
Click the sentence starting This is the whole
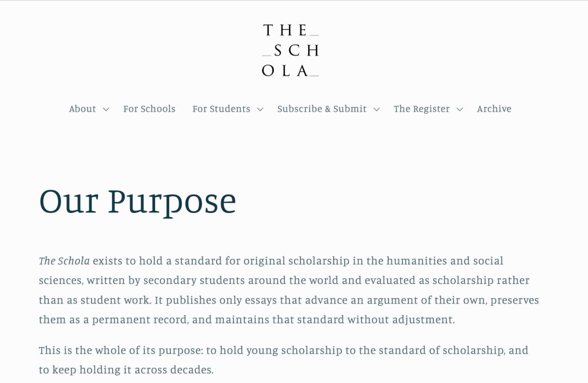tap(284, 360)
